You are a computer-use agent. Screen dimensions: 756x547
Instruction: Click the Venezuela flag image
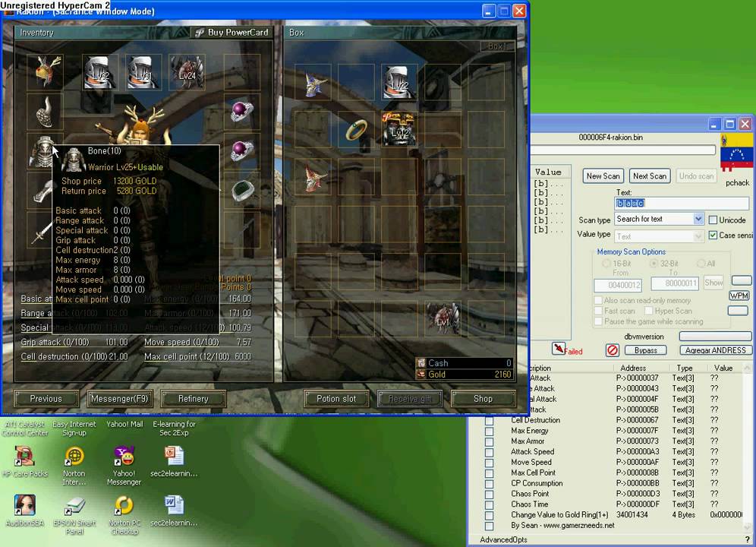click(x=736, y=152)
